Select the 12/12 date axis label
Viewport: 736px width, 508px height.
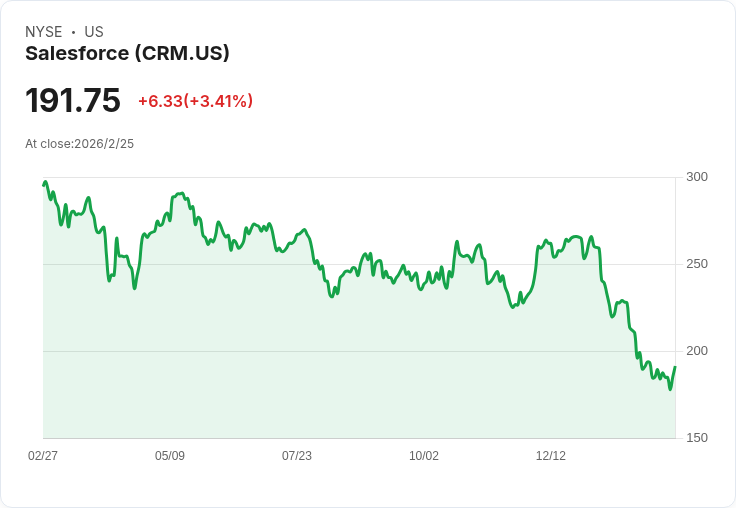(x=551, y=456)
